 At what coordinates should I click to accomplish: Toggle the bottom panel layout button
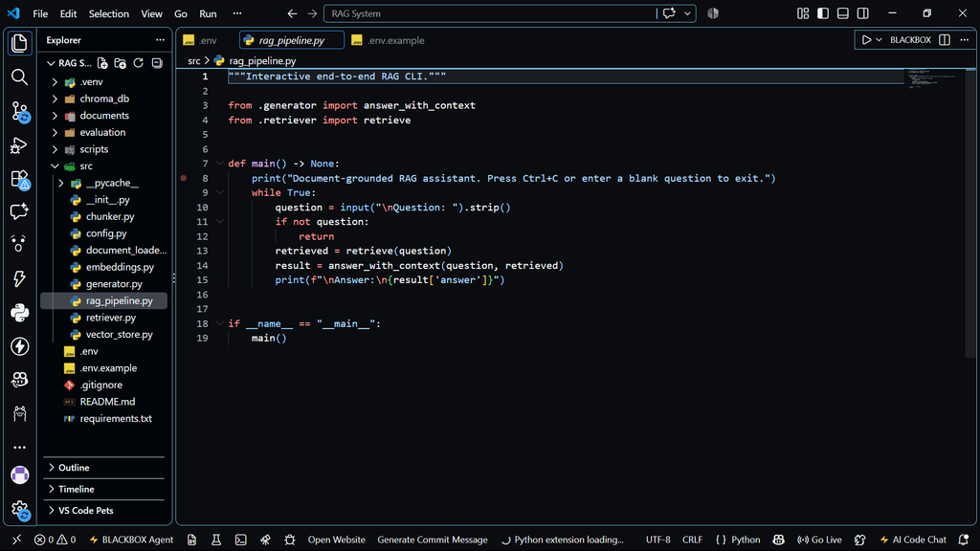[843, 13]
